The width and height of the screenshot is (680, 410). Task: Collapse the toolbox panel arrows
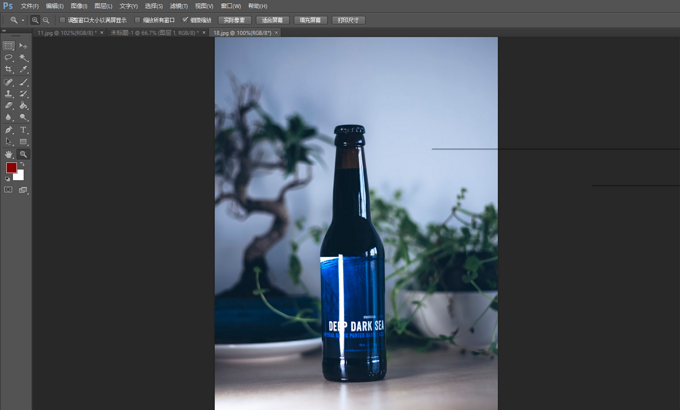4,30
